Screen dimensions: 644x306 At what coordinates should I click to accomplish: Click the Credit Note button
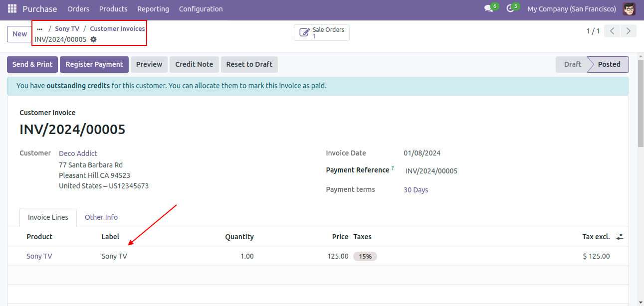[x=194, y=64]
